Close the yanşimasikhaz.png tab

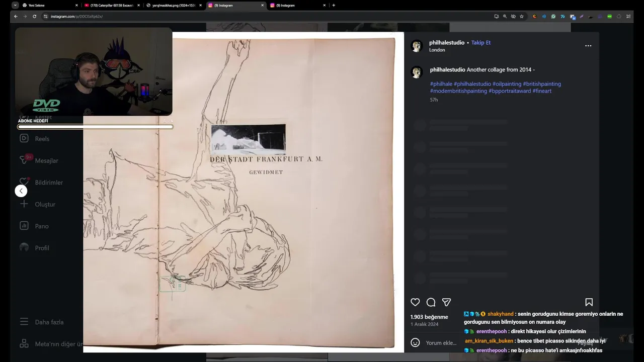[x=200, y=5]
